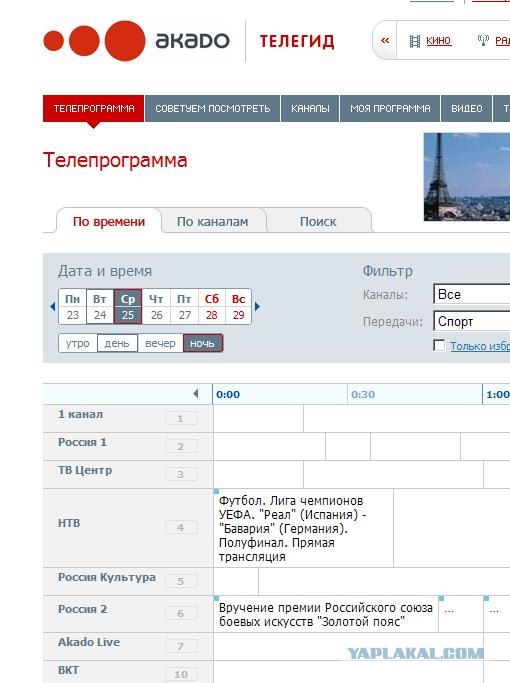This screenshot has height=683, width=510.
Task: Click the left arrow beside the 0:00 timeline
Action: point(196,394)
